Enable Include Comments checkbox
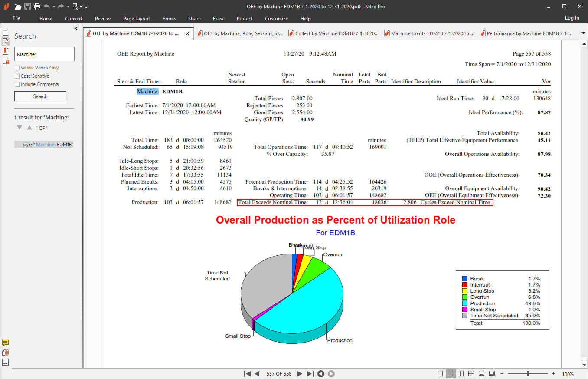Viewport: 588px width, 379px height. click(17, 84)
